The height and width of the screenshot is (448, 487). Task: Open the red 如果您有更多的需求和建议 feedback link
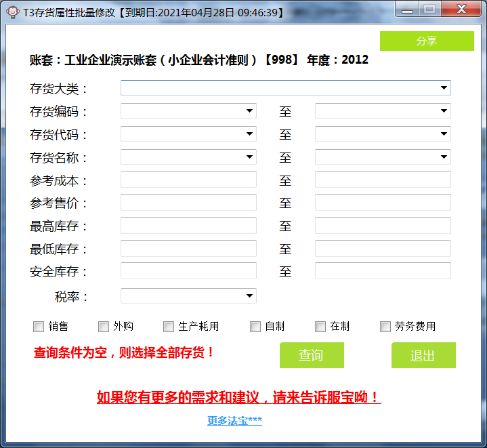point(239,397)
